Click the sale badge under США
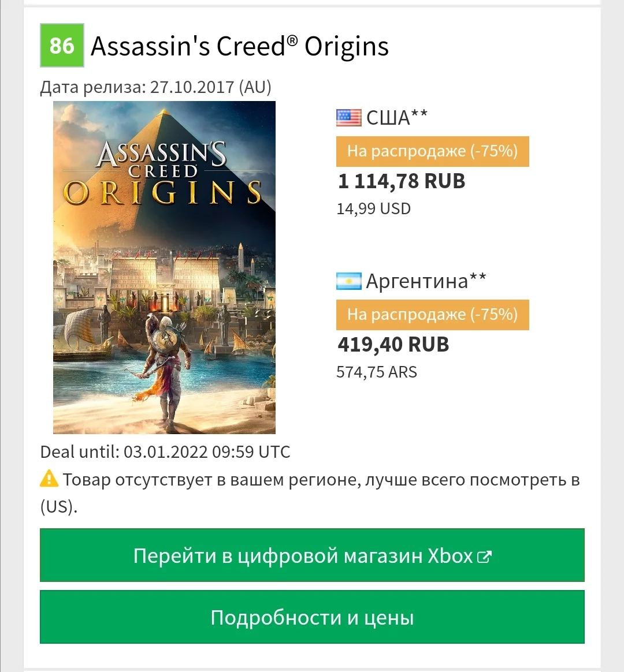 coord(432,151)
